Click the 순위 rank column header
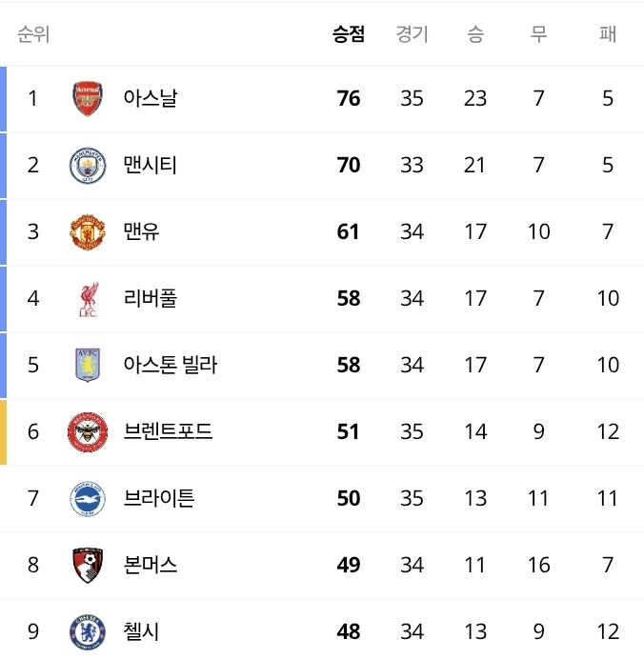The width and height of the screenshot is (644, 659). point(33,34)
